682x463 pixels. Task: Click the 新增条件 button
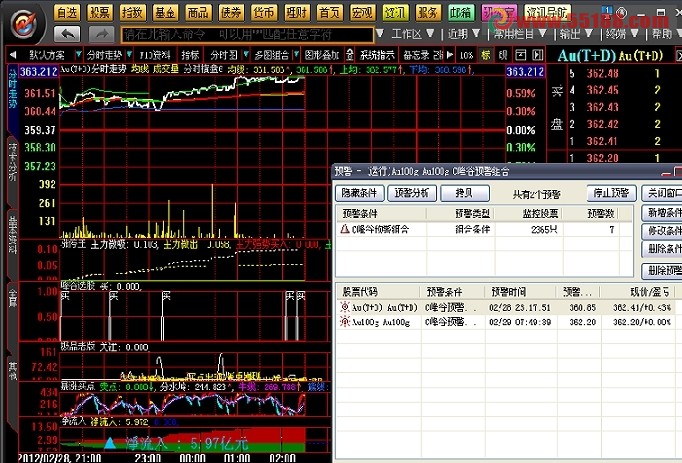[662, 213]
